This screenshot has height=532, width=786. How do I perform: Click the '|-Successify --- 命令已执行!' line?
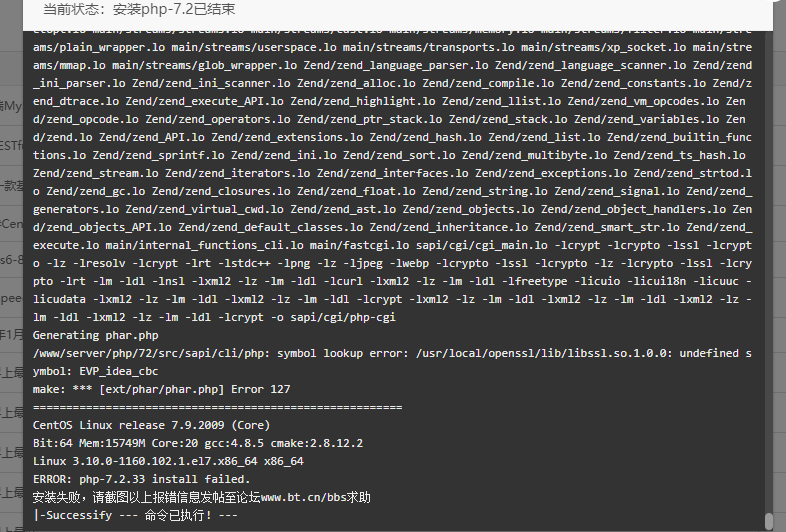pyautogui.click(x=135, y=515)
